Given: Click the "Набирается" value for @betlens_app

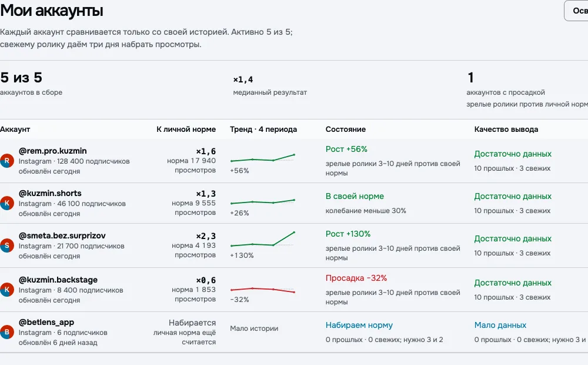Looking at the screenshot, I should (x=192, y=323).
